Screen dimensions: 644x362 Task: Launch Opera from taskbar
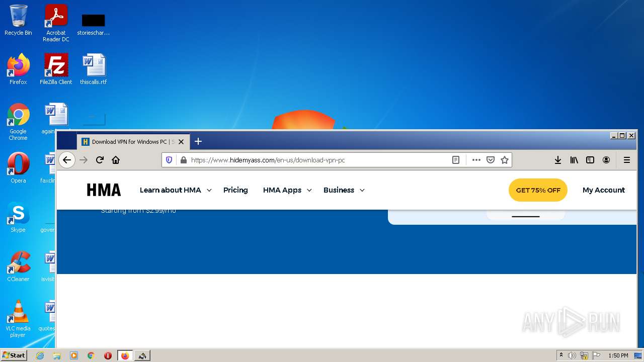(x=108, y=355)
